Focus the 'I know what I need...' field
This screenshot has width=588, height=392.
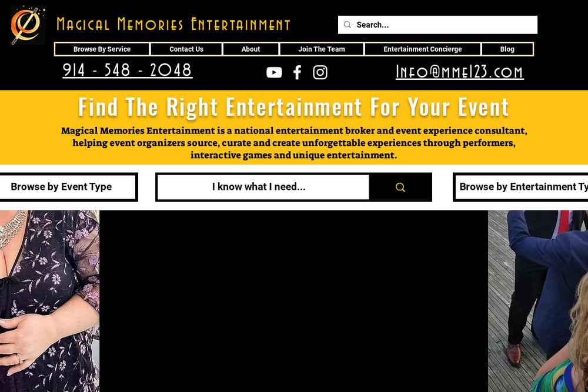click(263, 187)
